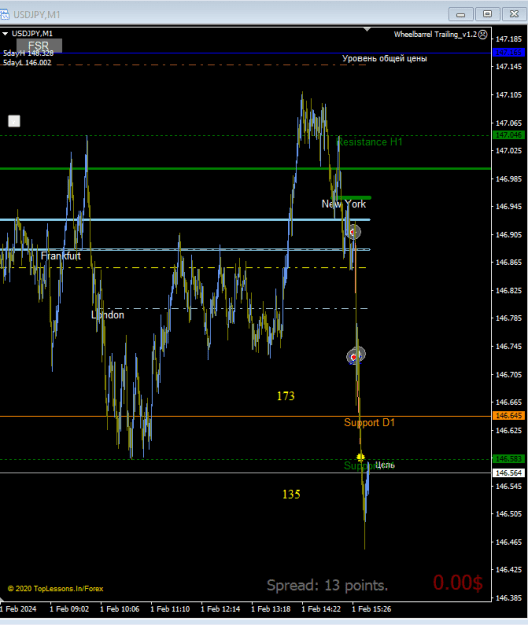Click the 1 Feb 2024 date label

coord(18,609)
